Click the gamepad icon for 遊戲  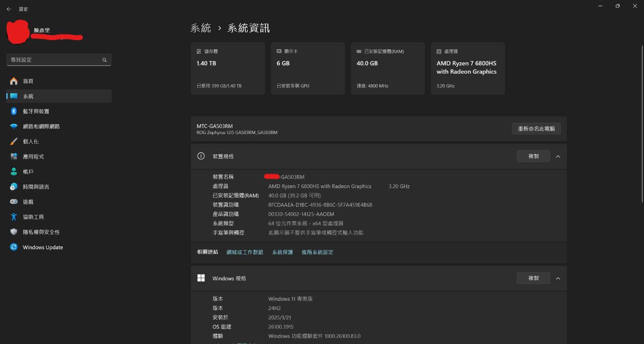(14, 202)
